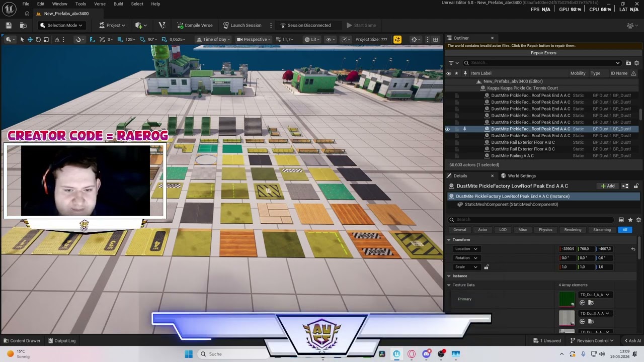The image size is (644, 362).
Task: Click Location X value field -3390,9
Action: (x=568, y=249)
